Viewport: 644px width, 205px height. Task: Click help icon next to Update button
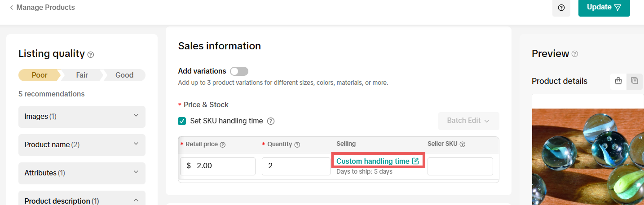click(x=561, y=8)
